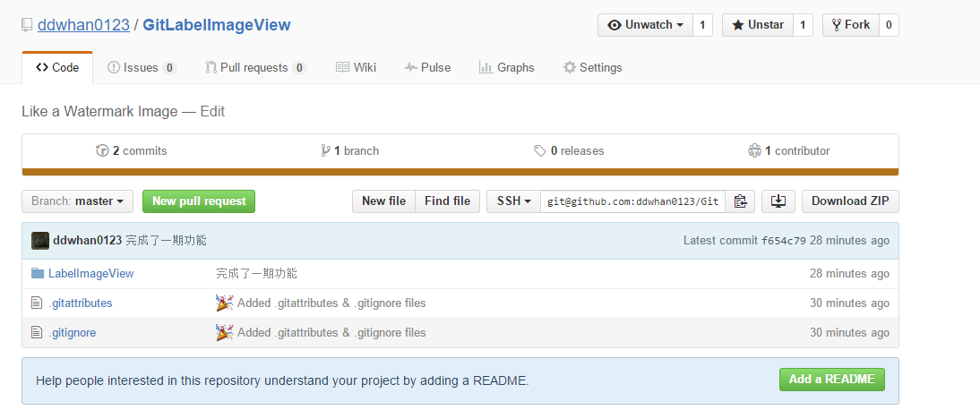Open the Graphs tab
This screenshot has height=410, width=980.
click(x=507, y=67)
